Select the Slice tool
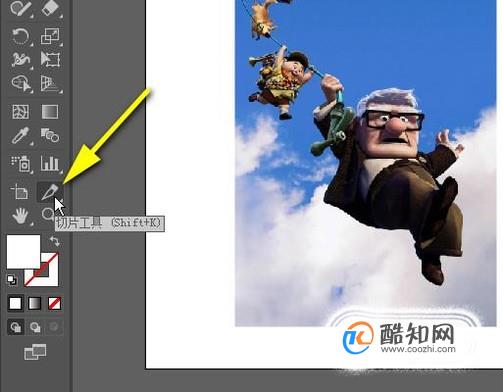This screenshot has height=392, width=503. pyautogui.click(x=50, y=192)
